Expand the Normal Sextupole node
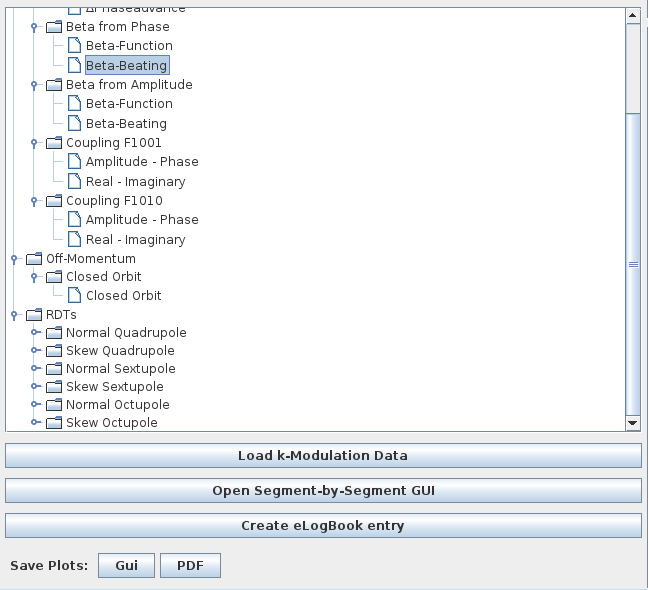The image size is (648, 590). pos(36,368)
